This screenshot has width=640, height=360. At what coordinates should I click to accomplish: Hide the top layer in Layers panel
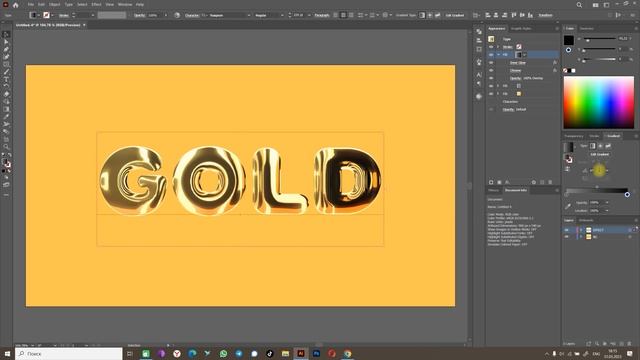pos(567,230)
